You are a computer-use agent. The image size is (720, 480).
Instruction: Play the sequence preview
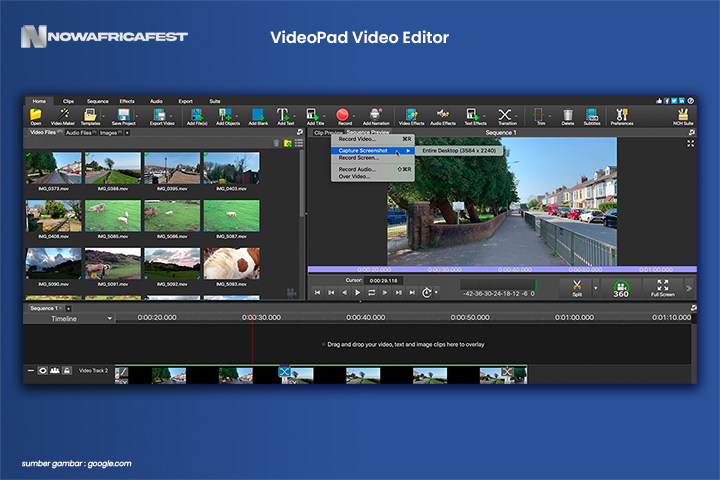pos(358,292)
